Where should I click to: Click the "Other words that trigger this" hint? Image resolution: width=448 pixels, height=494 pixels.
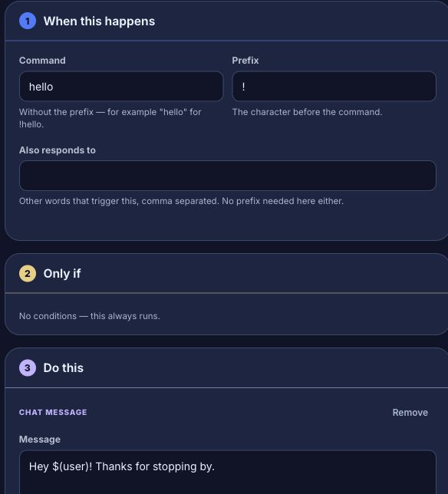click(x=181, y=201)
